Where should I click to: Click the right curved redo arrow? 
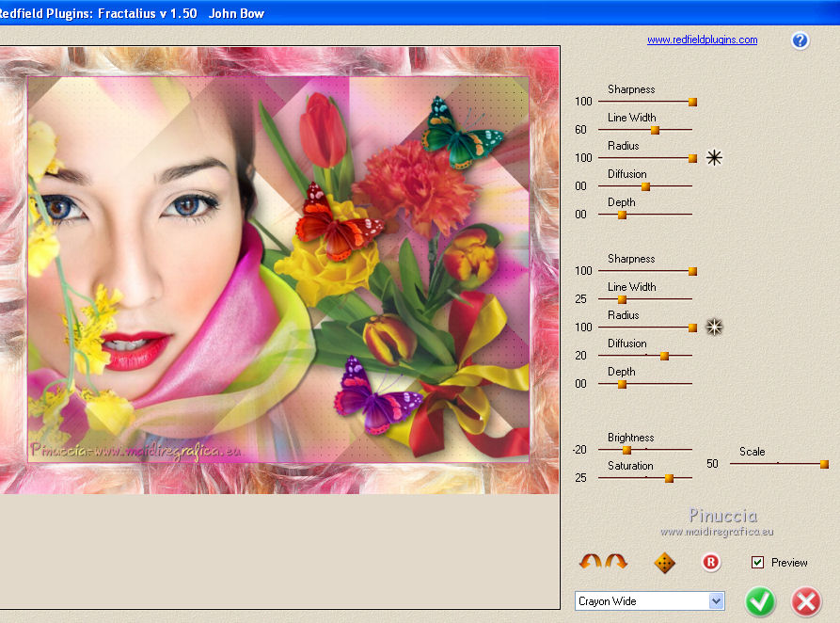pos(616,562)
